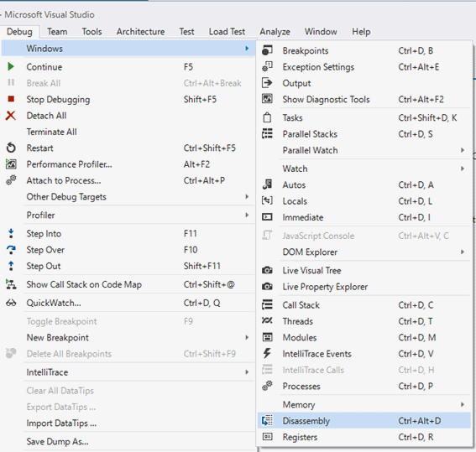476x452 pixels.
Task: Click the Show Call Stack on Code Map icon
Action: [x=11, y=284]
